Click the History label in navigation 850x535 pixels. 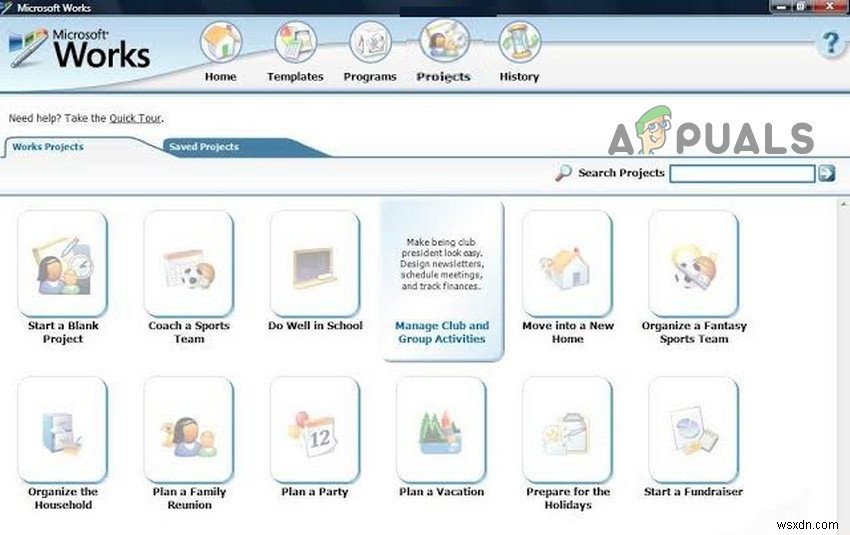pos(519,76)
